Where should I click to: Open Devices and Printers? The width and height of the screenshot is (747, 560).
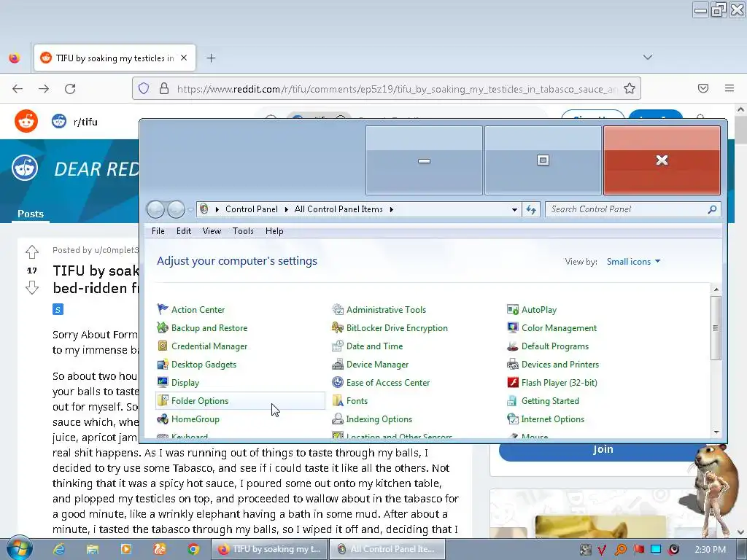click(x=553, y=365)
